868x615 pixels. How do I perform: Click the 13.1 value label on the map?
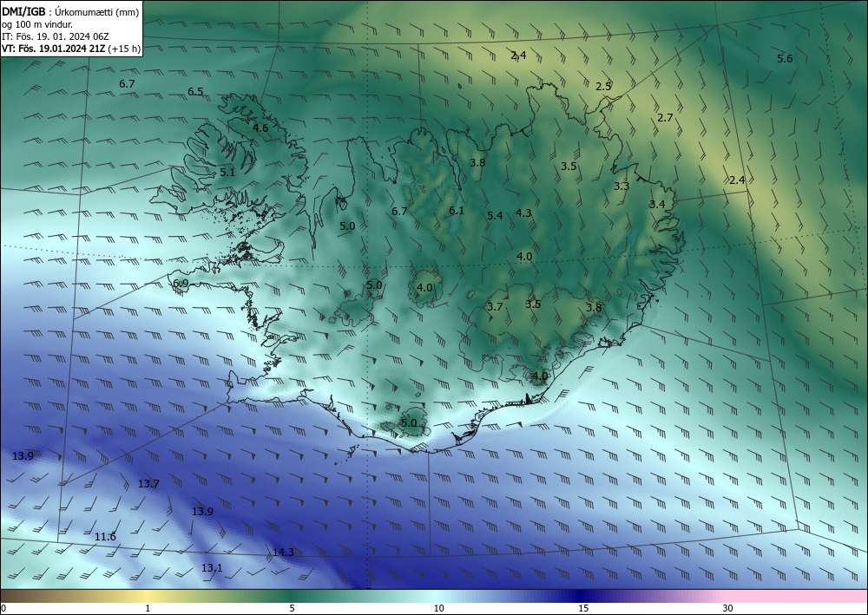(212, 568)
